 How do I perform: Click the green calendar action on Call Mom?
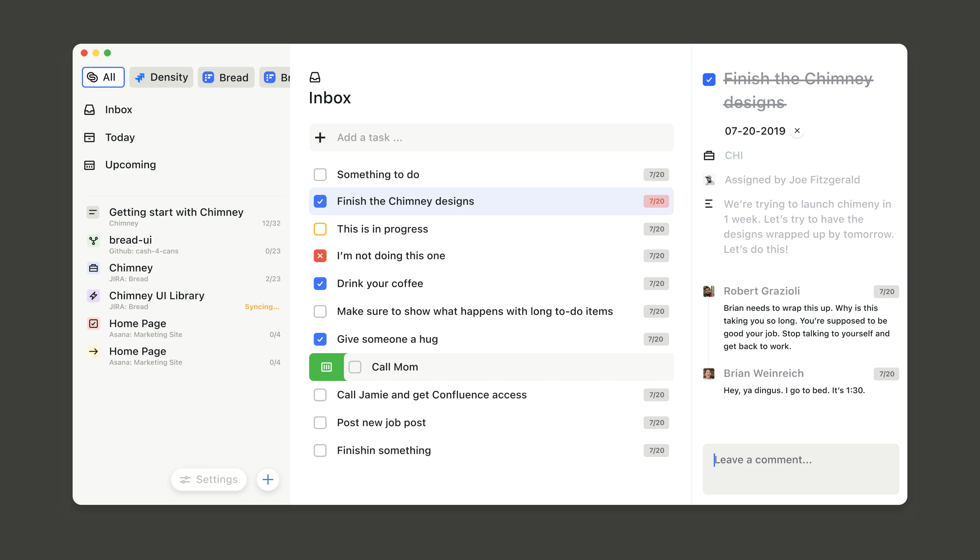tap(327, 367)
